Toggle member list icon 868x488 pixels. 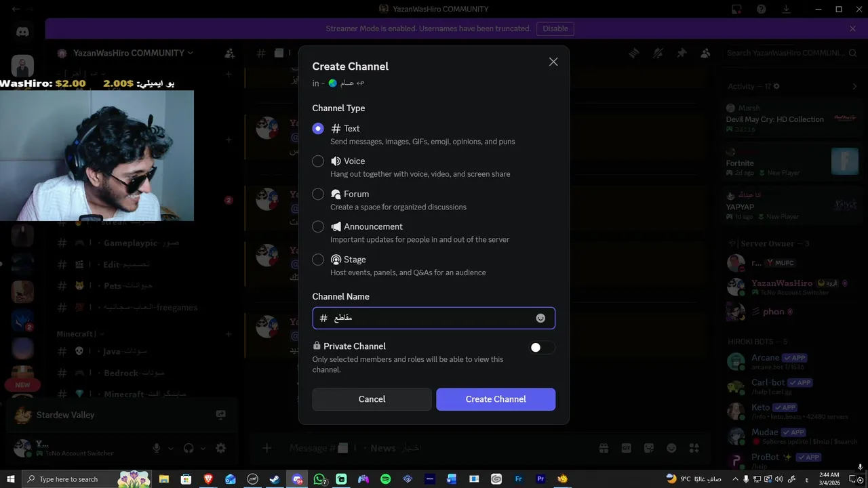pyautogui.click(x=705, y=53)
